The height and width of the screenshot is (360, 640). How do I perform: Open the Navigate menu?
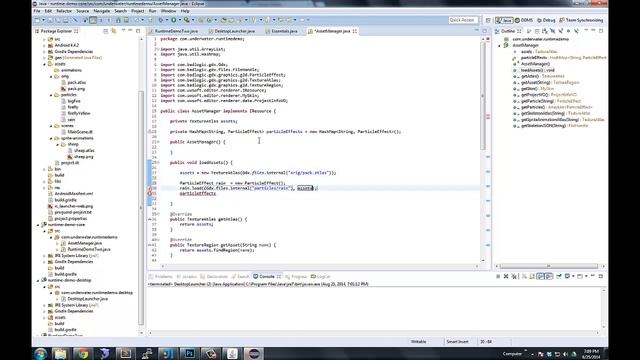(x=102, y=11)
